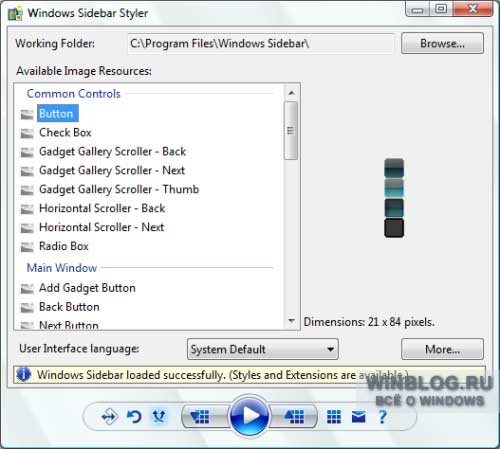Click the list scrollbar thumb
The width and height of the screenshot is (500, 449).
291,131
